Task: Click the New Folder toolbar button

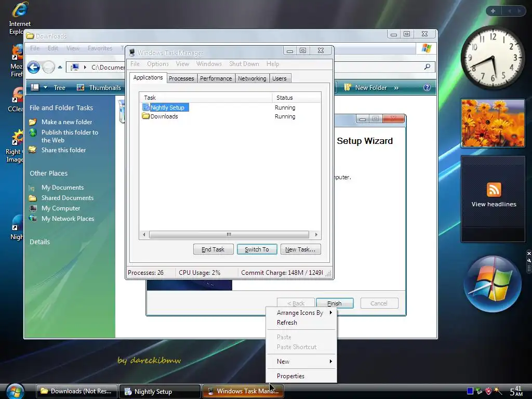Action: pos(365,87)
